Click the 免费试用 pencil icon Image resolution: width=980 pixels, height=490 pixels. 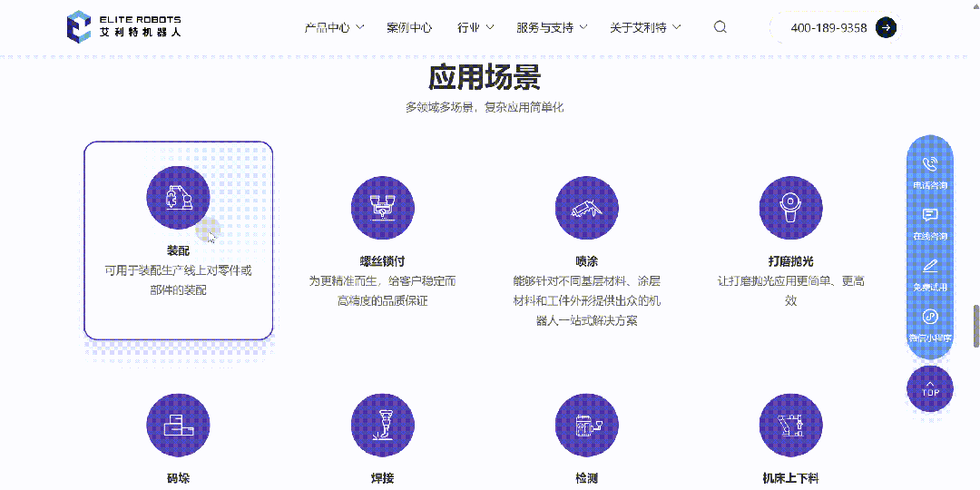pos(930,266)
